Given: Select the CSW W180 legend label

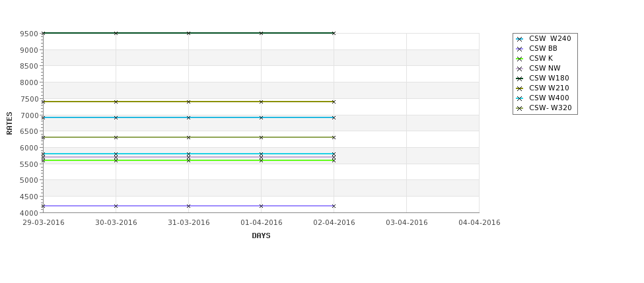Looking at the screenshot, I should pos(549,78).
